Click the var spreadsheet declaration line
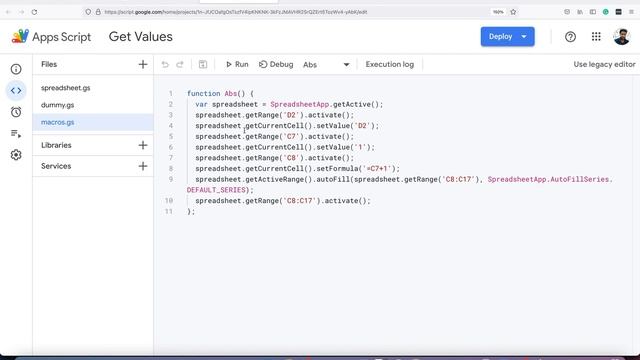 point(289,104)
